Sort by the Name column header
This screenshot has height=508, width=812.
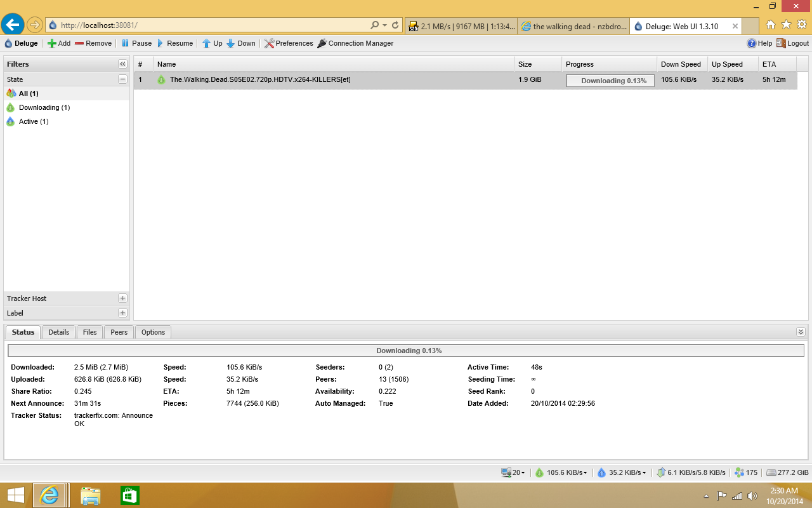coord(334,64)
